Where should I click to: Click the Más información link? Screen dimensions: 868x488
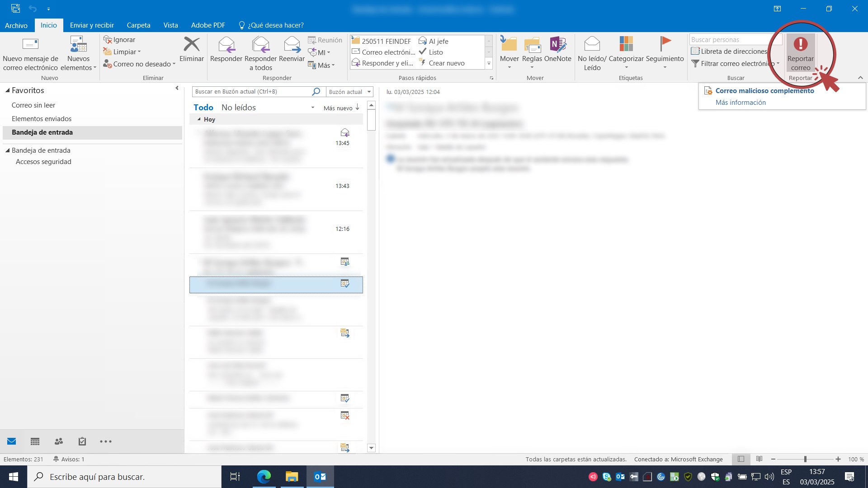[x=741, y=103]
